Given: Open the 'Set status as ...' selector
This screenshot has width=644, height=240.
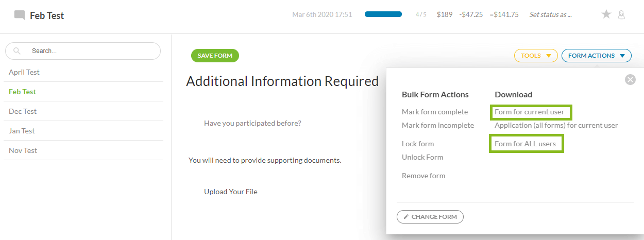Looking at the screenshot, I should pyautogui.click(x=550, y=14).
